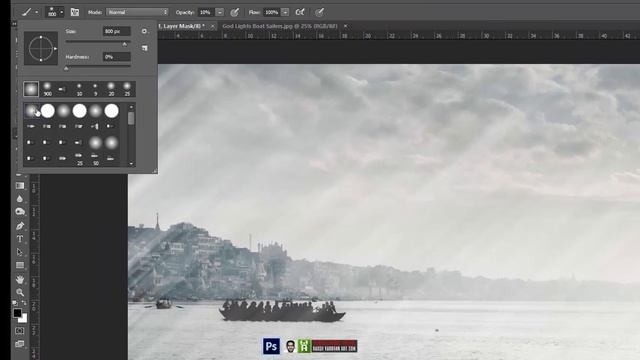Select the Horizontal Type tool
This screenshot has width=640, height=360.
click(20, 239)
